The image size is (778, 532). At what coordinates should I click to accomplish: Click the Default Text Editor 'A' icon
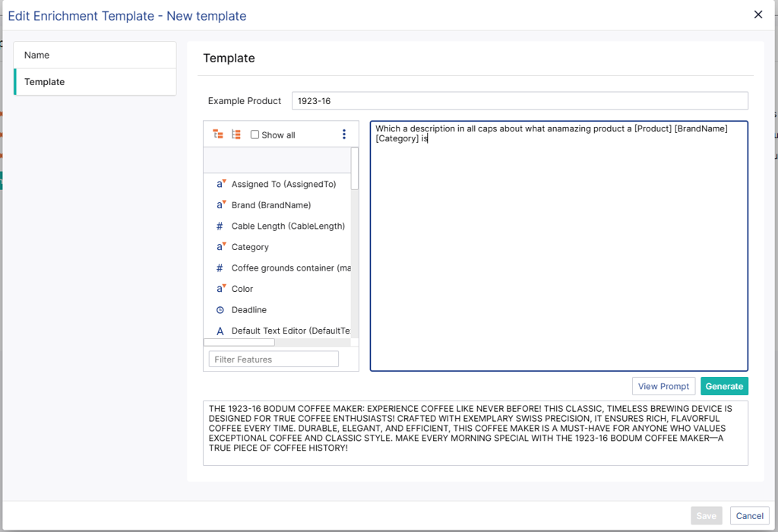tap(220, 331)
